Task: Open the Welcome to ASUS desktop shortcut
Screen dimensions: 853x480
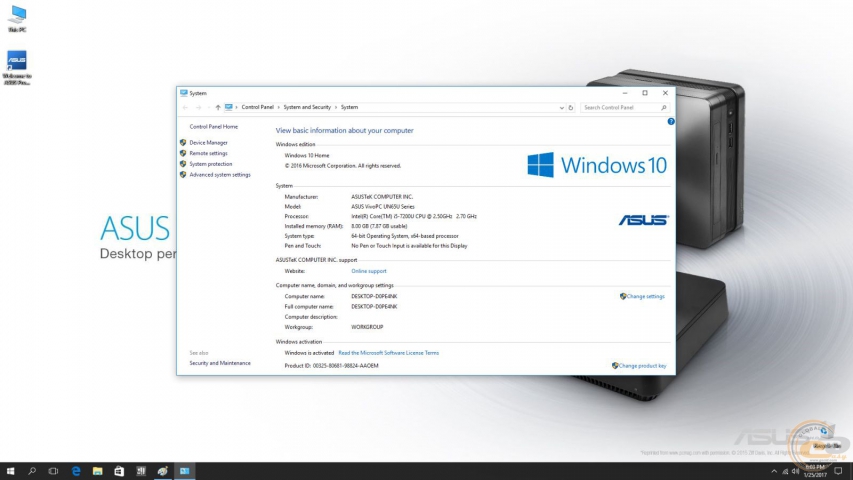Action: point(17,67)
